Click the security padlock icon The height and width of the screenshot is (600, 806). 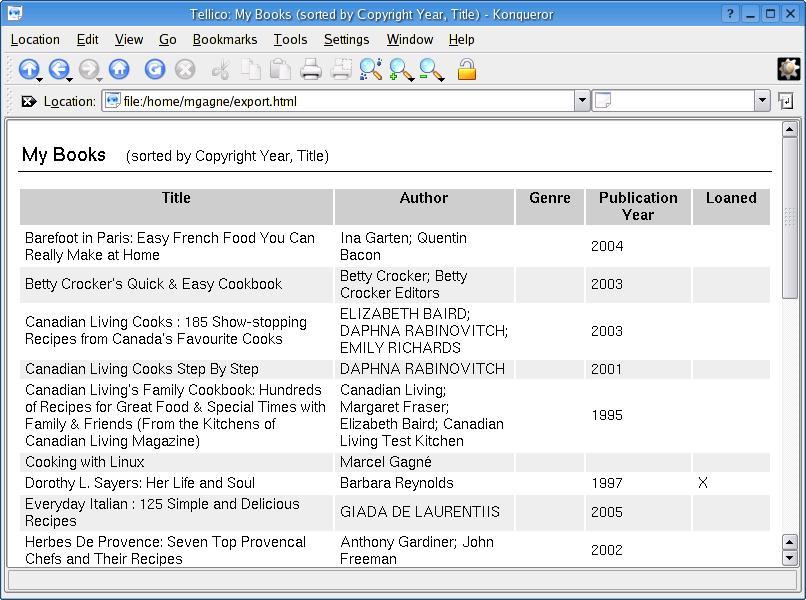tap(466, 69)
